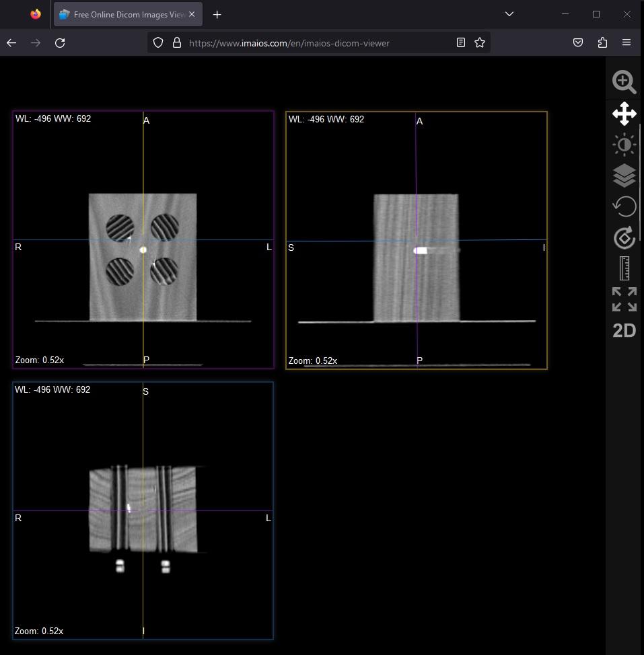This screenshot has width=644, height=655.
Task: Open a new browser tab
Action: tap(217, 15)
